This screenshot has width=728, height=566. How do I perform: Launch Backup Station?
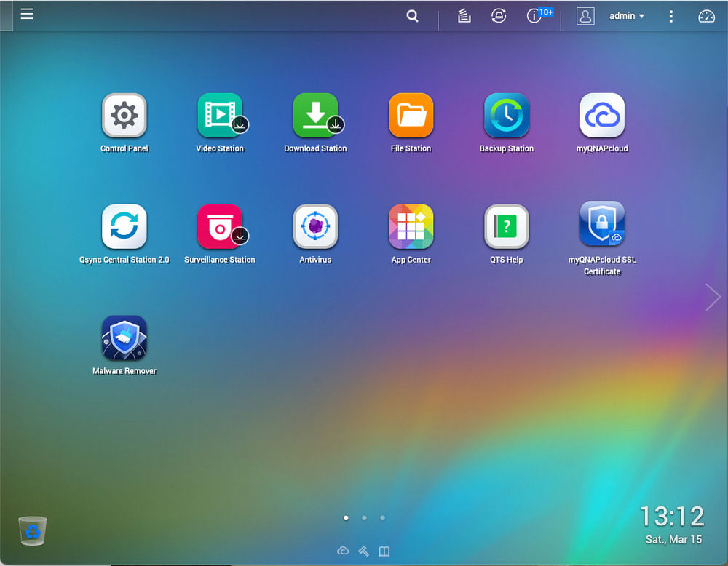[507, 116]
